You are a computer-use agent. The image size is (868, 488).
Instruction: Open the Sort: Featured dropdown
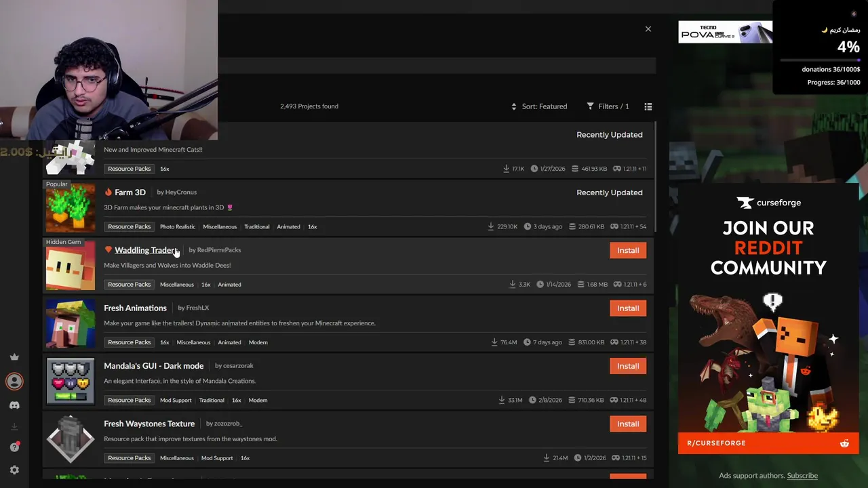(x=539, y=106)
